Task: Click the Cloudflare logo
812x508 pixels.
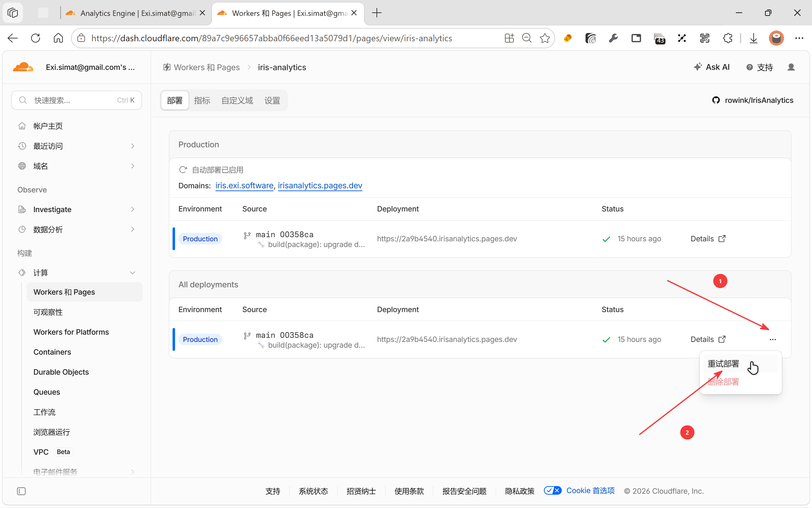Action: (23, 67)
